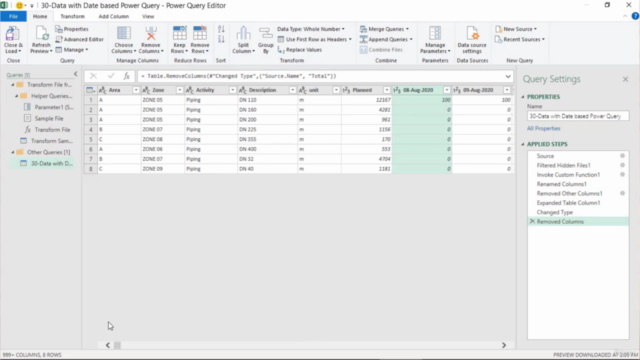The width and height of the screenshot is (640, 360).
Task: Delete the Removed Columns step
Action: click(x=532, y=221)
